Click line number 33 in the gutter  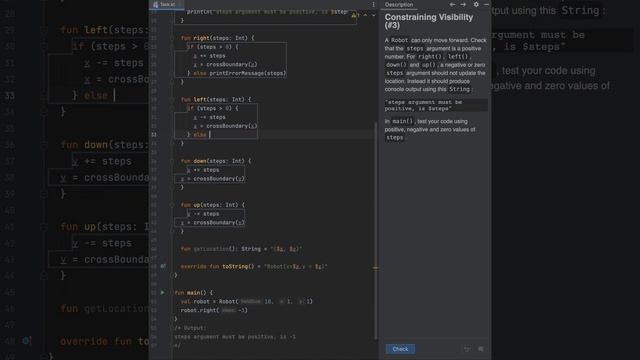[x=154, y=135]
